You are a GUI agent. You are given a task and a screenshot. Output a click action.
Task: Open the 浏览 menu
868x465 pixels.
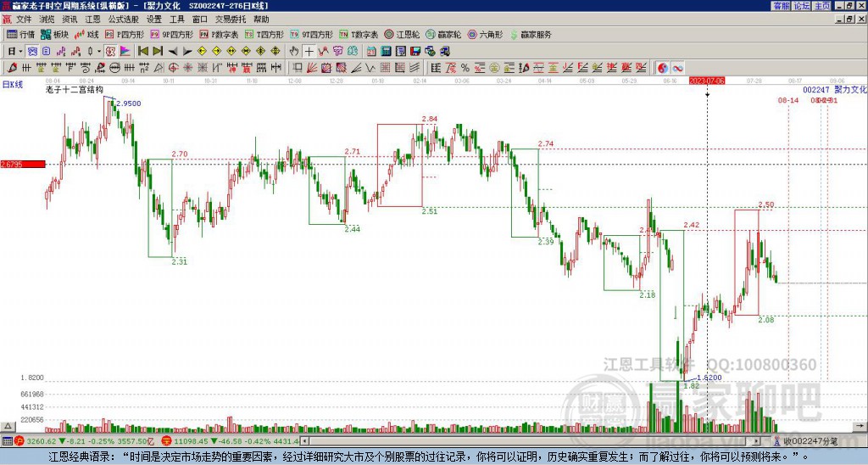[x=47, y=20]
